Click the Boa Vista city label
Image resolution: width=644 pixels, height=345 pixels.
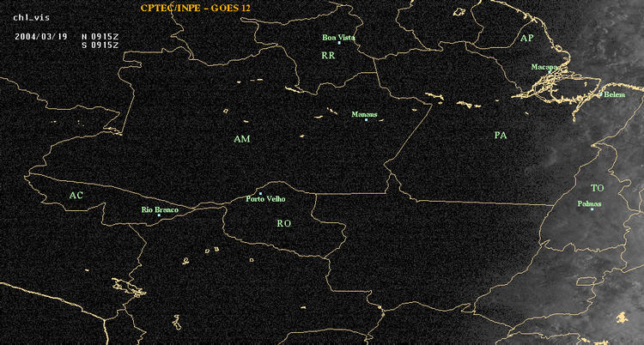pos(338,38)
